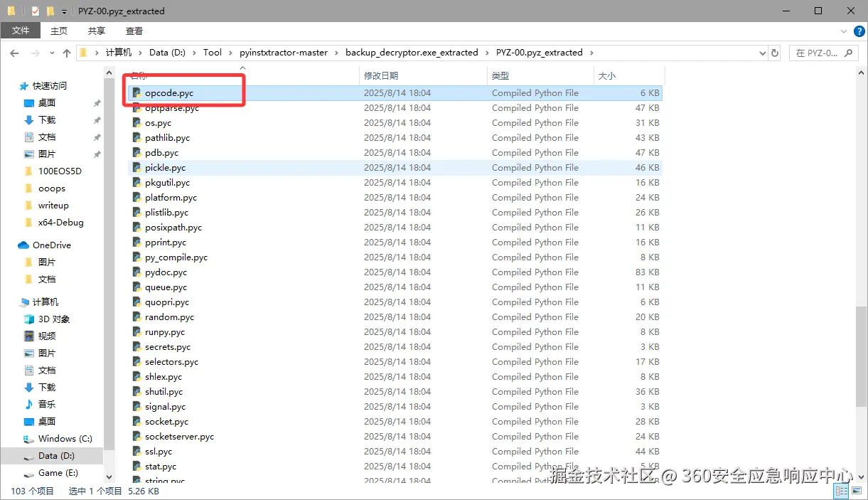Open the address bar history dropdown
The image size is (868, 500).
tap(762, 53)
